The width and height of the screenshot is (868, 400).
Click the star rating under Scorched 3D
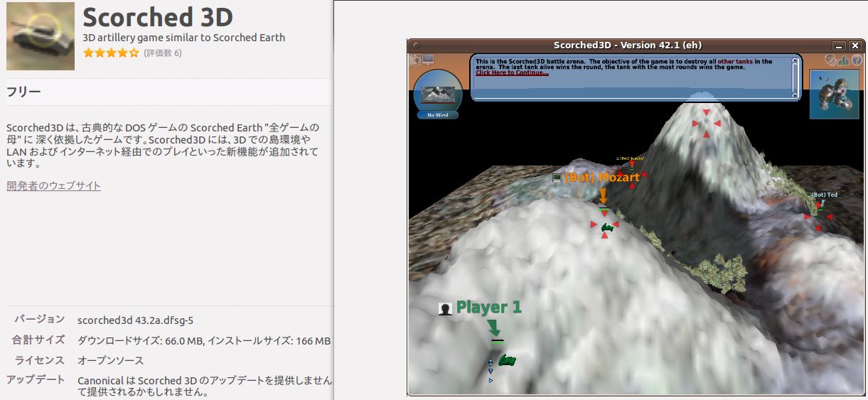click(x=111, y=53)
